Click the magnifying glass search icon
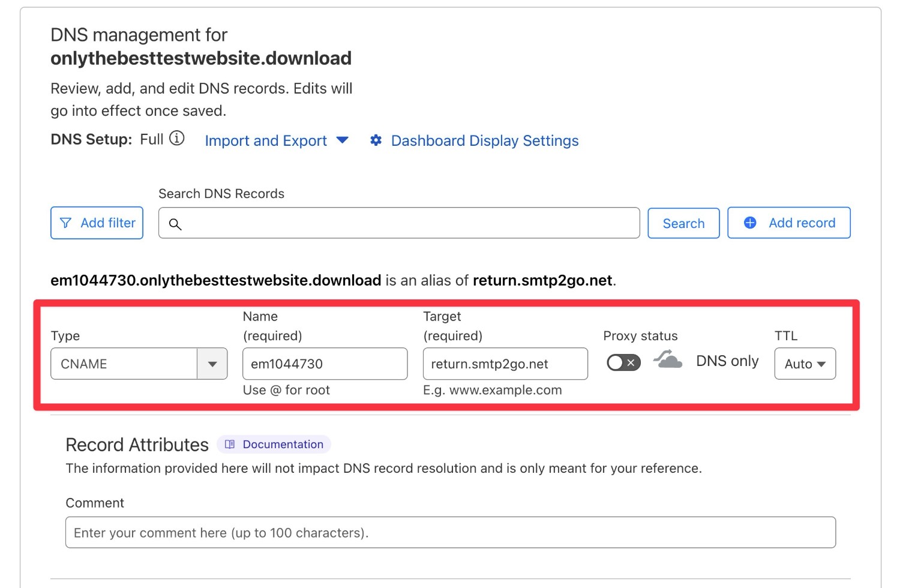The height and width of the screenshot is (588, 900). click(175, 224)
